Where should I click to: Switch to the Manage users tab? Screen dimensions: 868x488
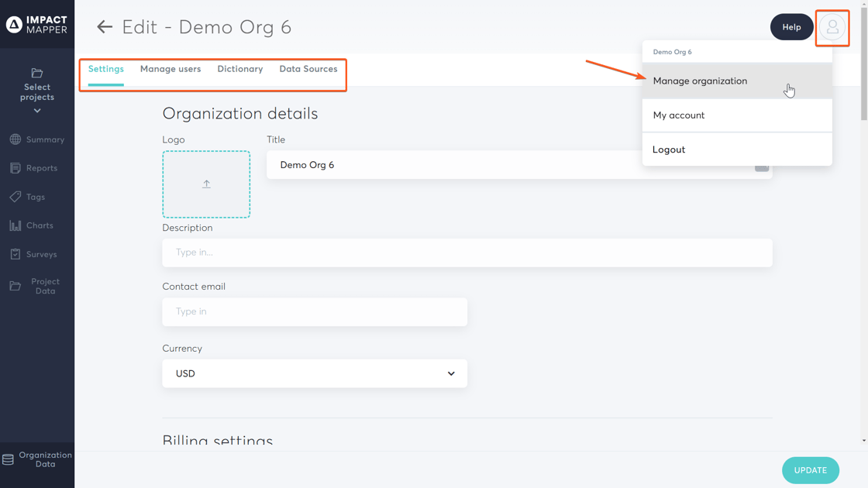point(170,69)
